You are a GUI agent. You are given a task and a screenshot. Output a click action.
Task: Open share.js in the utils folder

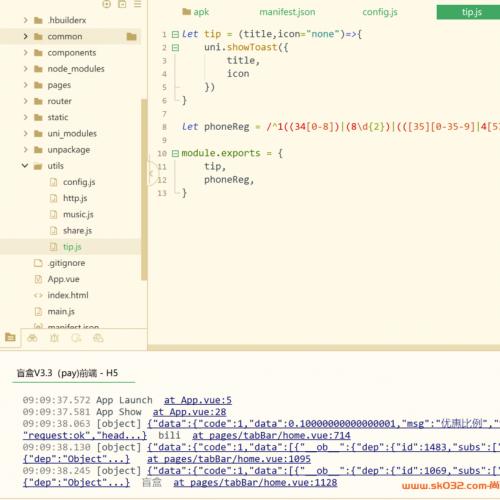[x=77, y=231]
